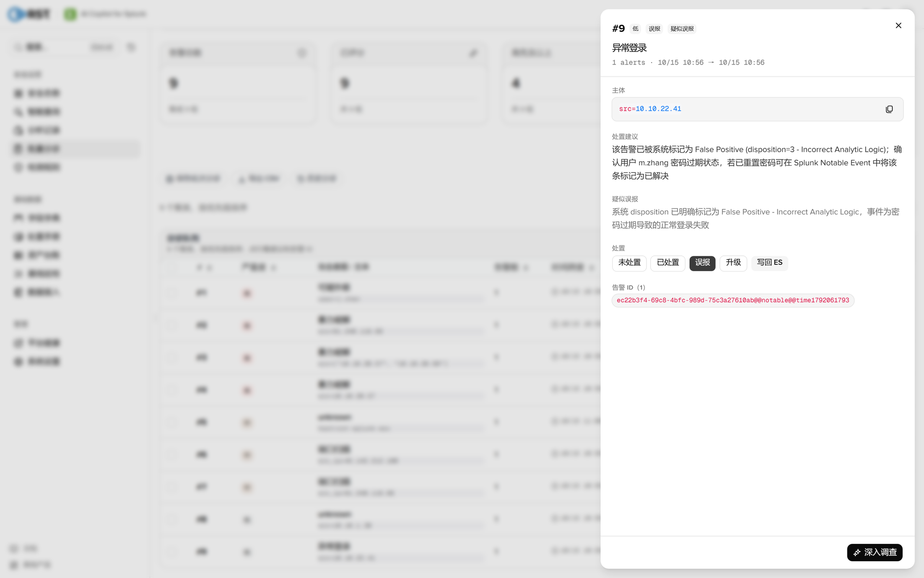Click the src=10.10.22.41 subject field

coord(757,109)
